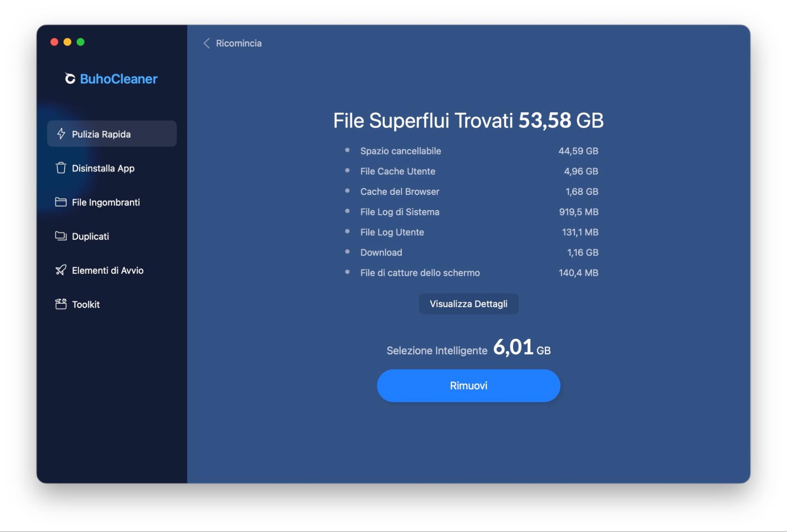
Task: Click the back chevron beside Ricomincia
Action: pyautogui.click(x=206, y=43)
